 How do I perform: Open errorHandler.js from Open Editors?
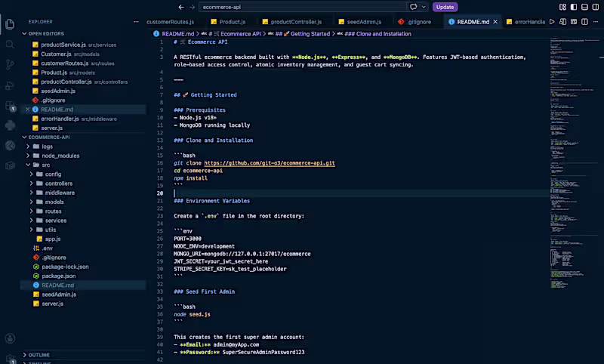(x=60, y=119)
